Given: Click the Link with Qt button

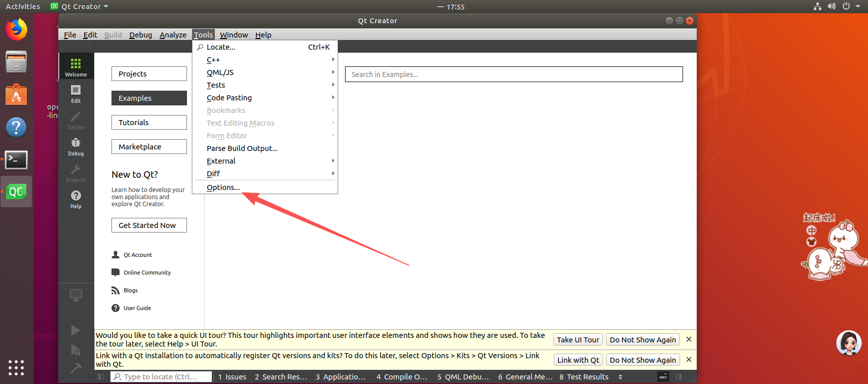Looking at the screenshot, I should pyautogui.click(x=578, y=360).
